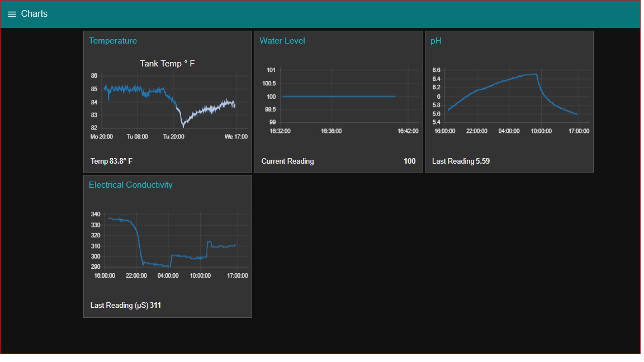
Task: Click the Water Level group heading
Action: pyautogui.click(x=282, y=41)
